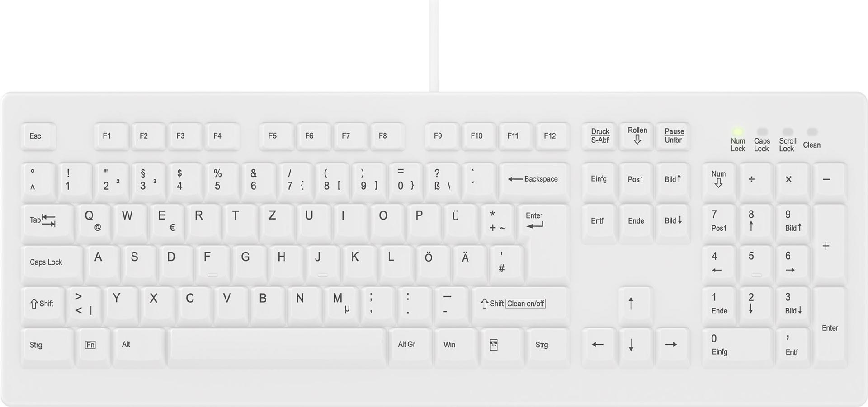Click the Alt Gr key

410,346
